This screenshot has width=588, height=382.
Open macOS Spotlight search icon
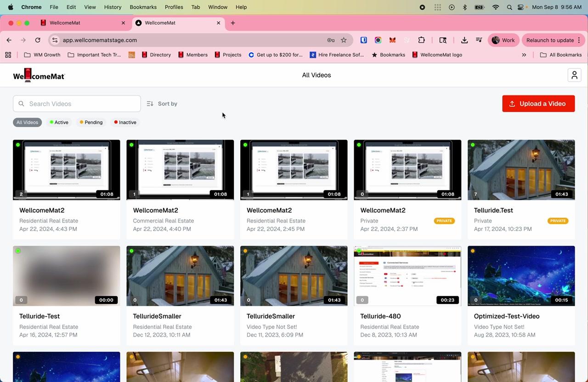[x=509, y=7]
